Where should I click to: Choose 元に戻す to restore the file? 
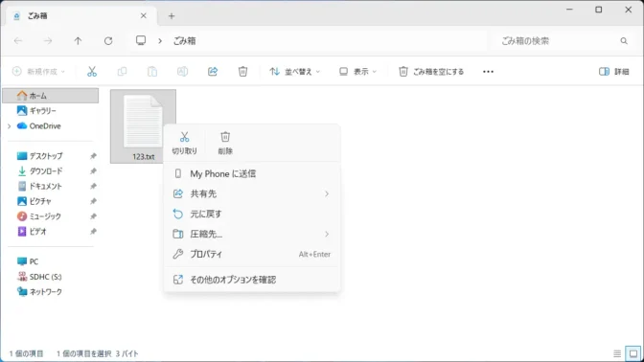coord(252,214)
